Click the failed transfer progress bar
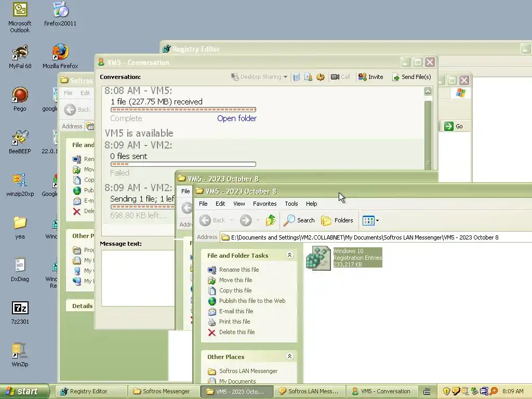 pyautogui.click(x=183, y=164)
